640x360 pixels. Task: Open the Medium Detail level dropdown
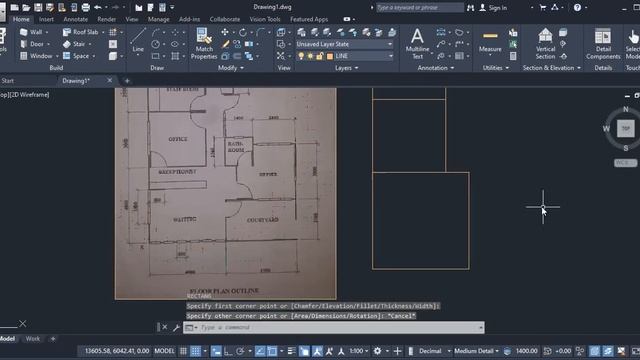click(476, 351)
